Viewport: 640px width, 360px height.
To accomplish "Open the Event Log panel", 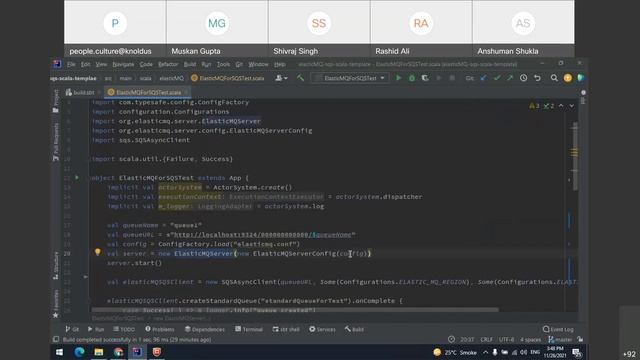I will coord(558,329).
